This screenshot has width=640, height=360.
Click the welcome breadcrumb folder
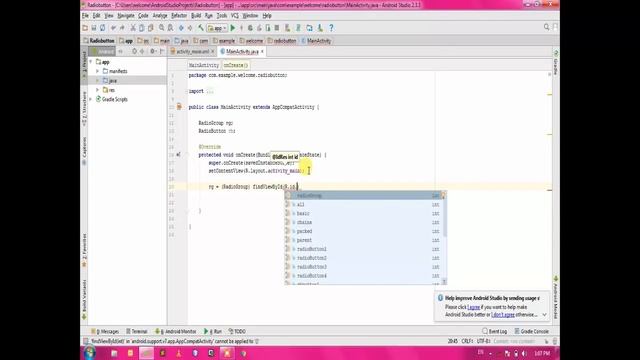[x=251, y=41]
